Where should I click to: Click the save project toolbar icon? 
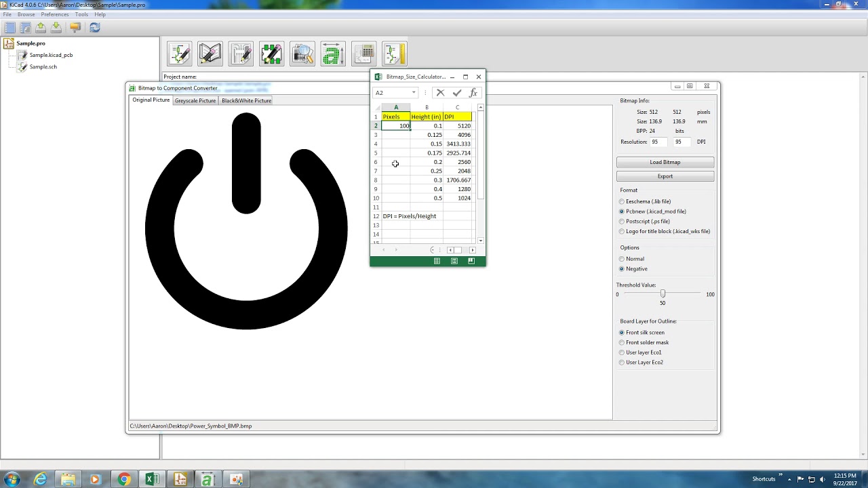(56, 27)
